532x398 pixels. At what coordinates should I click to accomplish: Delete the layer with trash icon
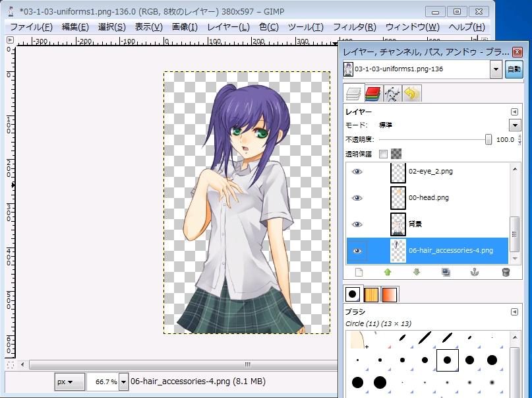point(506,273)
